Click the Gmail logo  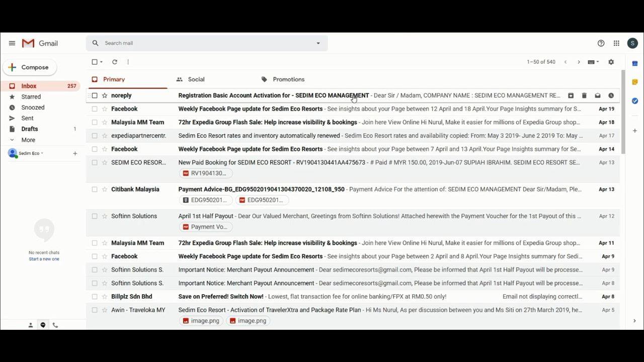click(x=40, y=43)
